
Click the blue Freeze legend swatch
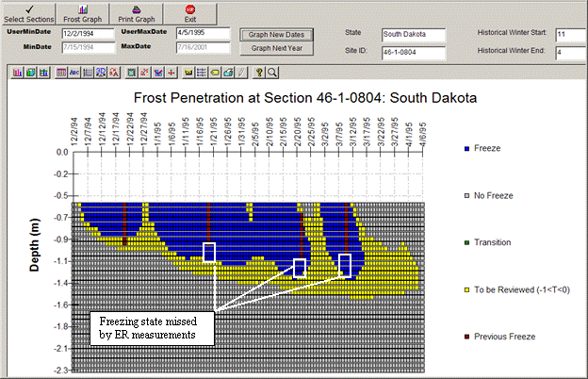point(466,149)
